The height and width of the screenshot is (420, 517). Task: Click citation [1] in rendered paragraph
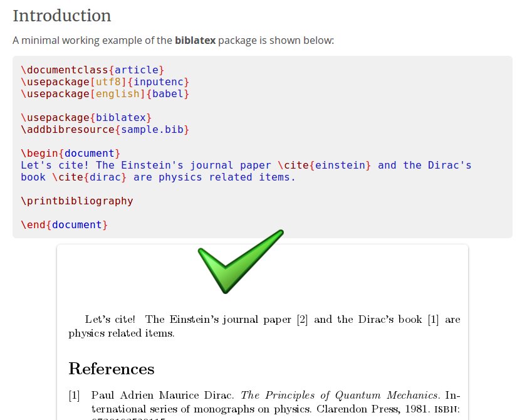tap(433, 320)
